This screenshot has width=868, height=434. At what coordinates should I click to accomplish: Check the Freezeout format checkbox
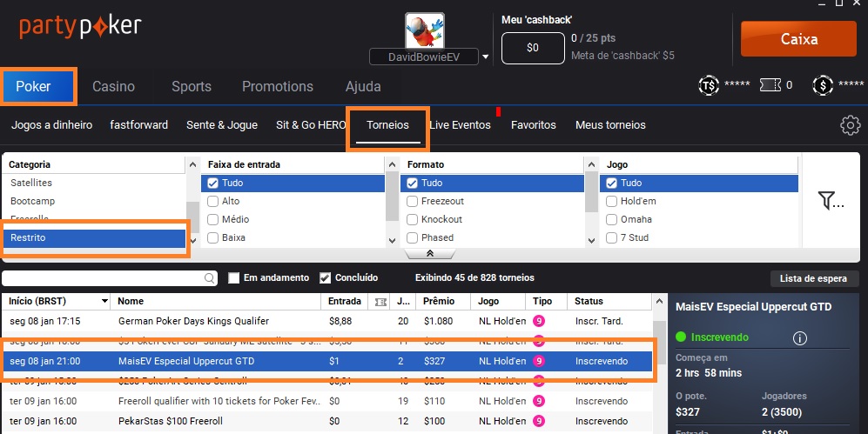coord(413,201)
